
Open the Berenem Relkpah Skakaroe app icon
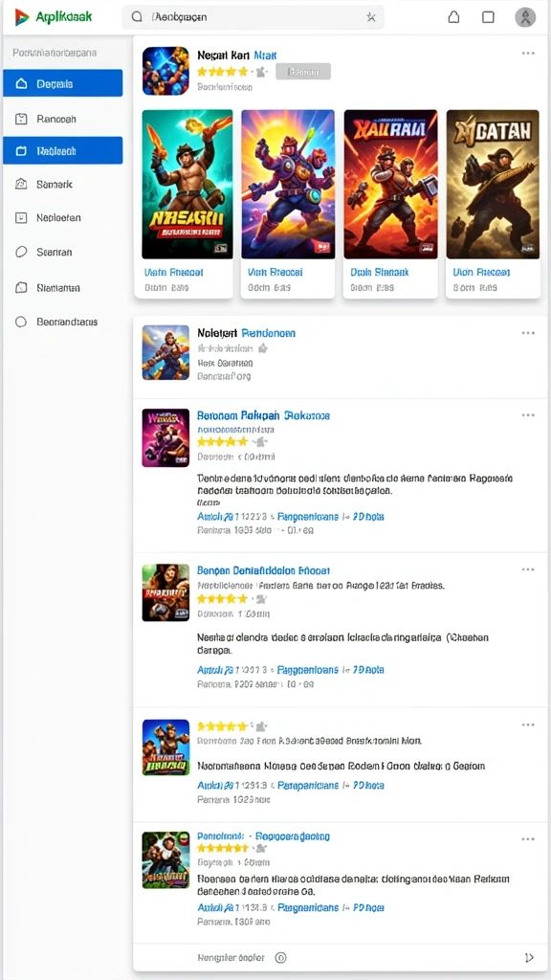pyautogui.click(x=165, y=437)
